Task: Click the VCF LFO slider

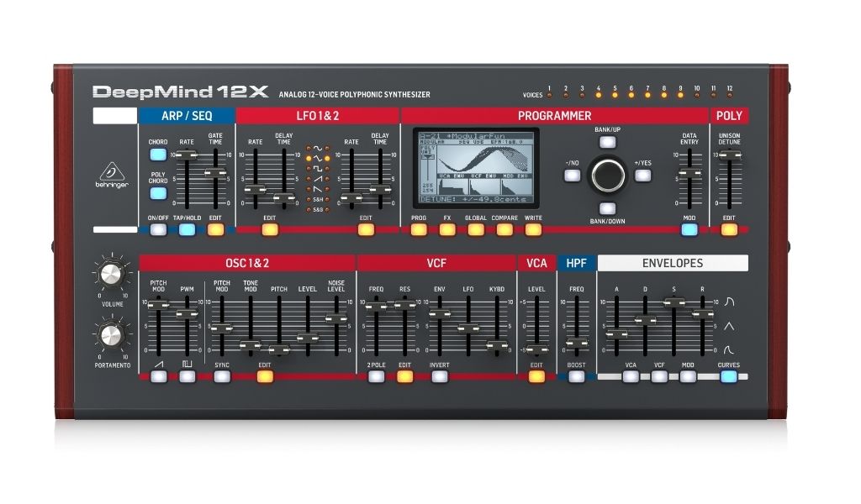Action: 467,326
